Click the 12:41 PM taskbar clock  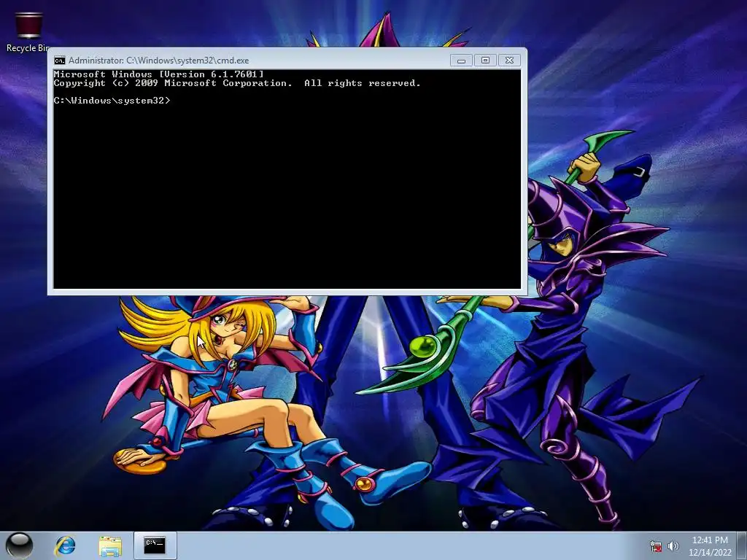(710, 540)
